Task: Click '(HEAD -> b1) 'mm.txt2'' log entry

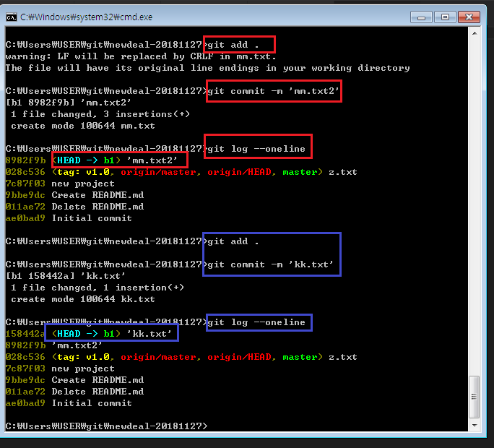Action: click(x=115, y=160)
